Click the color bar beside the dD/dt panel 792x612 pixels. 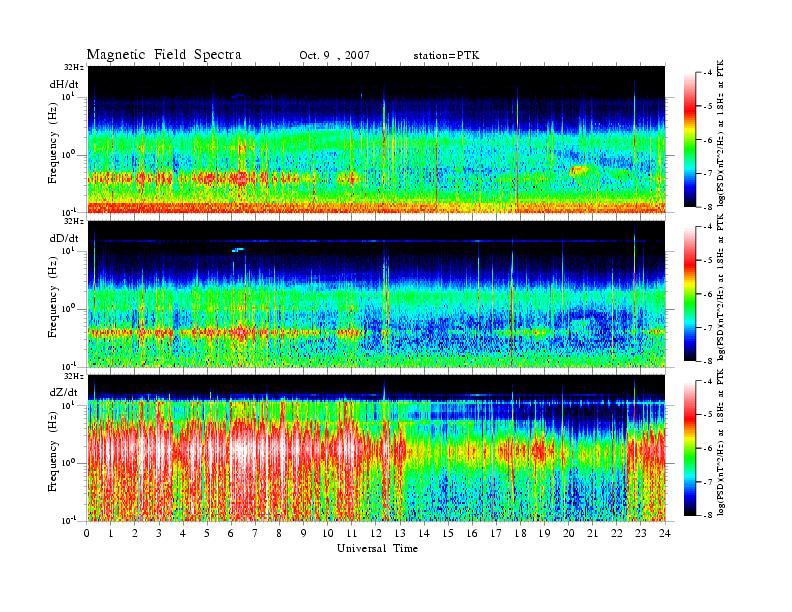pos(690,294)
